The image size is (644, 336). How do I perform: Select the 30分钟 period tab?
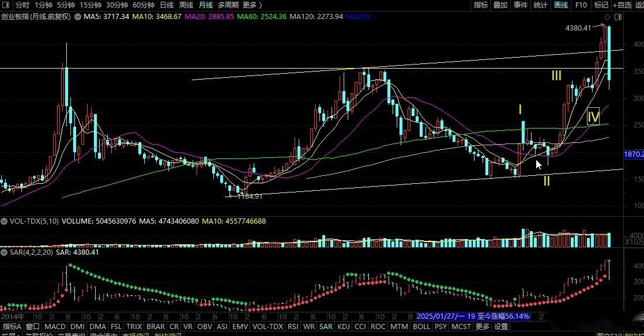click(x=117, y=5)
